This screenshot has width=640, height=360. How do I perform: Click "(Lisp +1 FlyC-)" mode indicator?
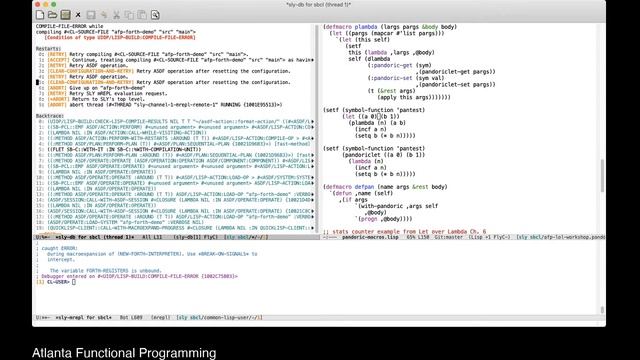pos(489,237)
